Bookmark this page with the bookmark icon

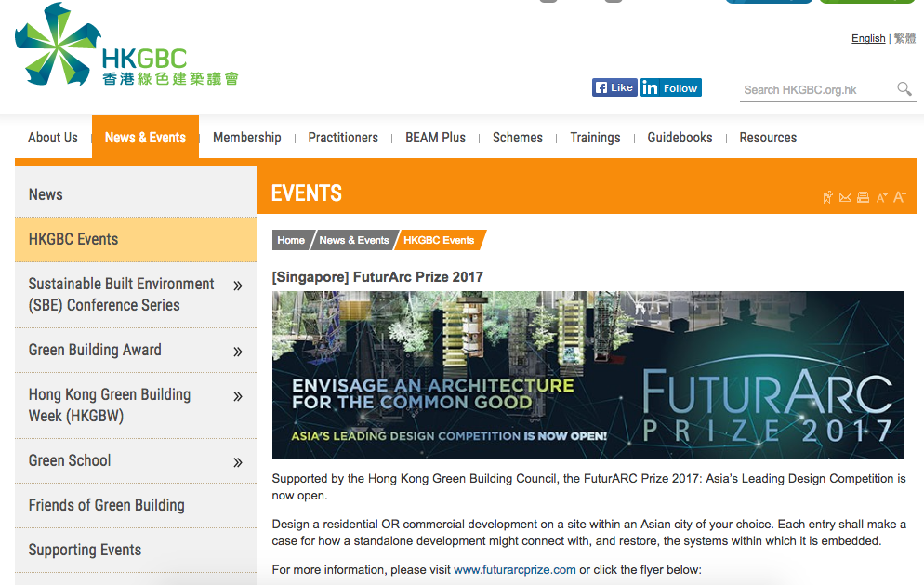coord(828,197)
